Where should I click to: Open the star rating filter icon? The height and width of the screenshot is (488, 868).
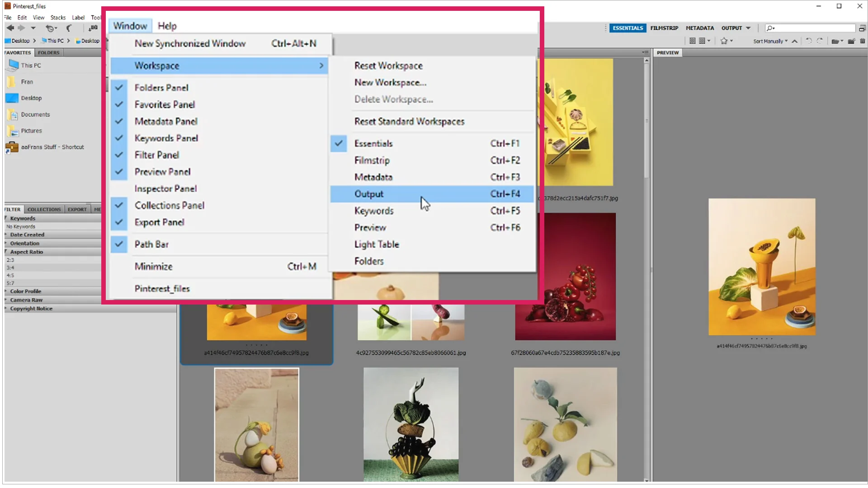tap(725, 41)
